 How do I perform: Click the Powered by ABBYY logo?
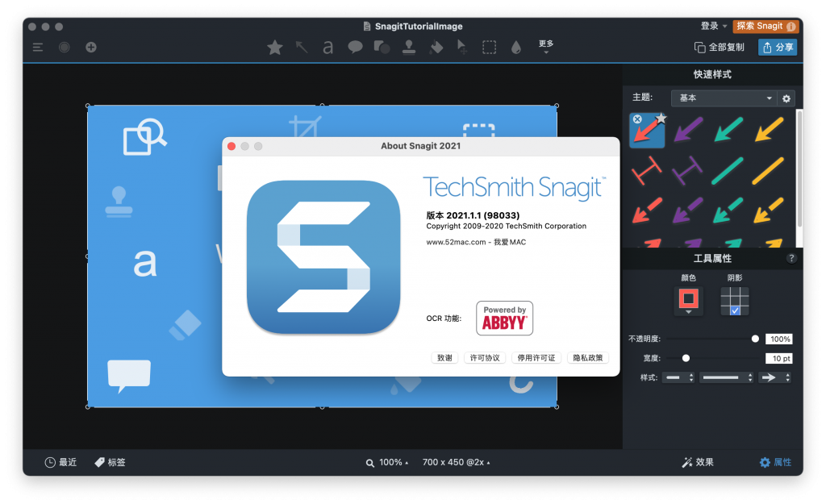click(x=505, y=318)
